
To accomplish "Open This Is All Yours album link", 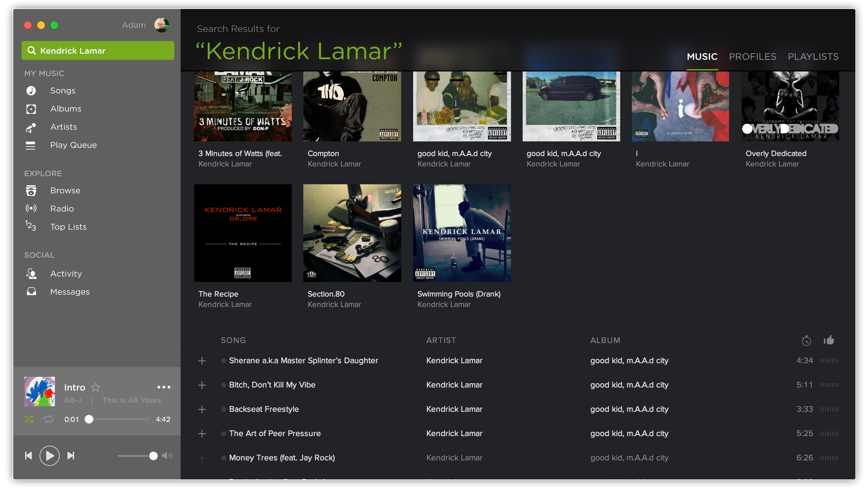I will pyautogui.click(x=132, y=400).
